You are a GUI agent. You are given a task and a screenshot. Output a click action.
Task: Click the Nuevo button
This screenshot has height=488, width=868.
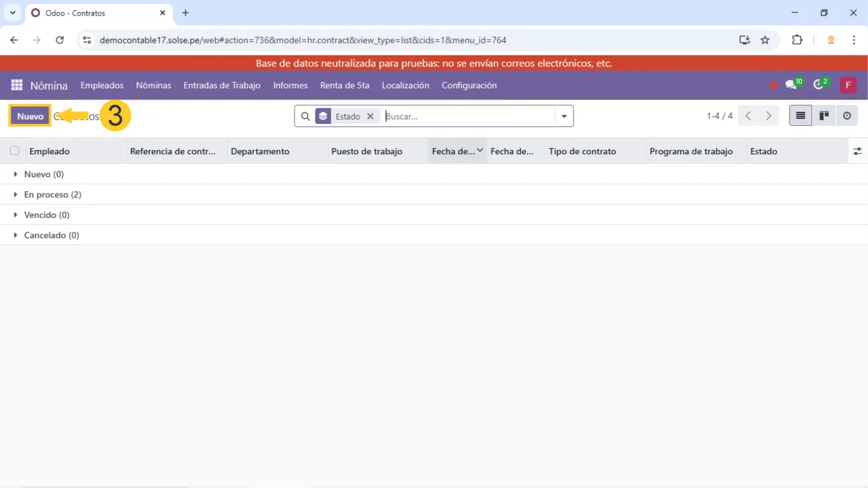30,116
